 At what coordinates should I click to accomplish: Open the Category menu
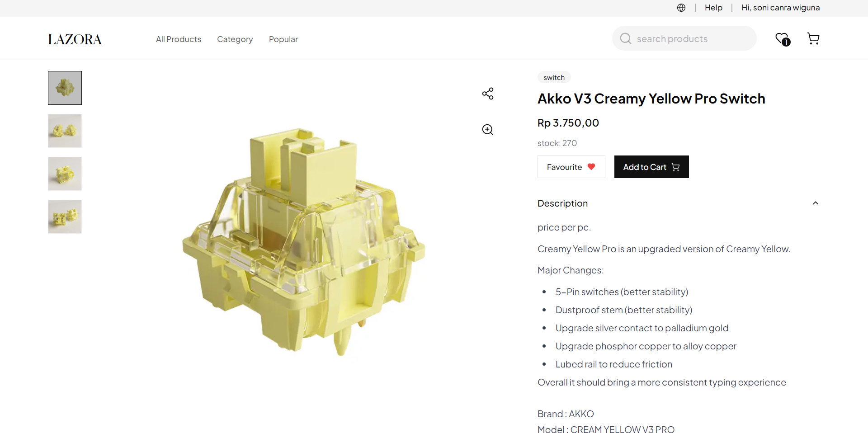point(235,39)
